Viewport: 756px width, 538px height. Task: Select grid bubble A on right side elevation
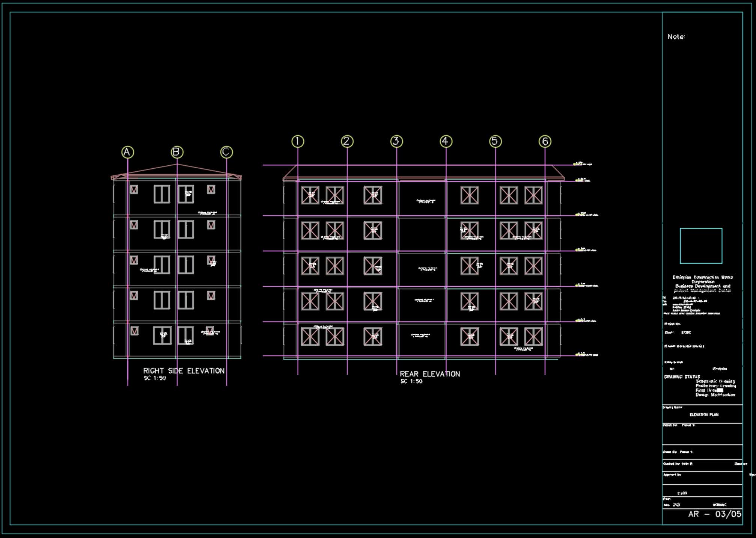pos(128,152)
